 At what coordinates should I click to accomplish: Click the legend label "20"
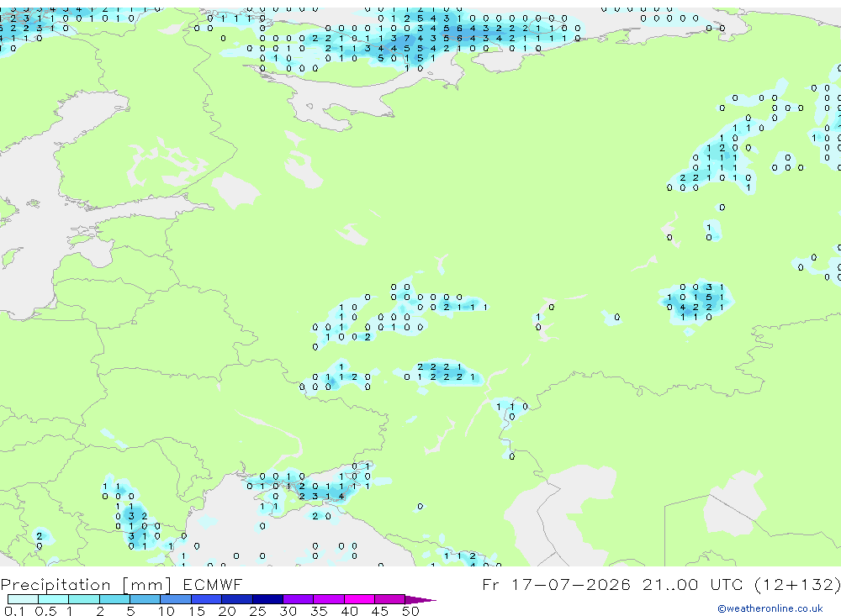point(227,611)
